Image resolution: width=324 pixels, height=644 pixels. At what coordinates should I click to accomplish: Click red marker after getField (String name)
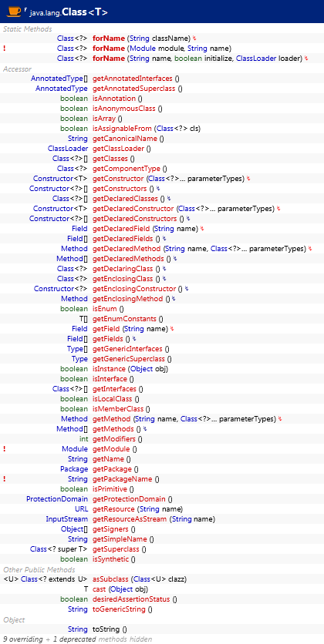pyautogui.click(x=172, y=329)
